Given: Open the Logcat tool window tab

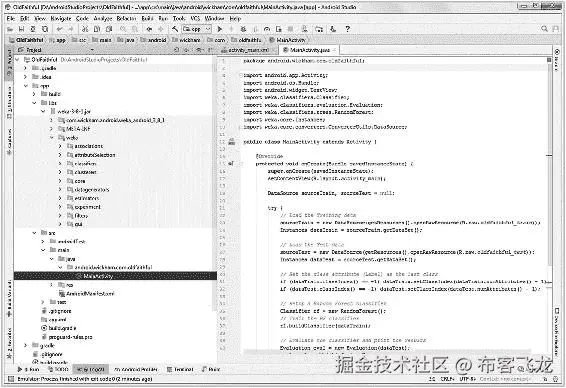Looking at the screenshot, I should pyautogui.click(x=91, y=369).
